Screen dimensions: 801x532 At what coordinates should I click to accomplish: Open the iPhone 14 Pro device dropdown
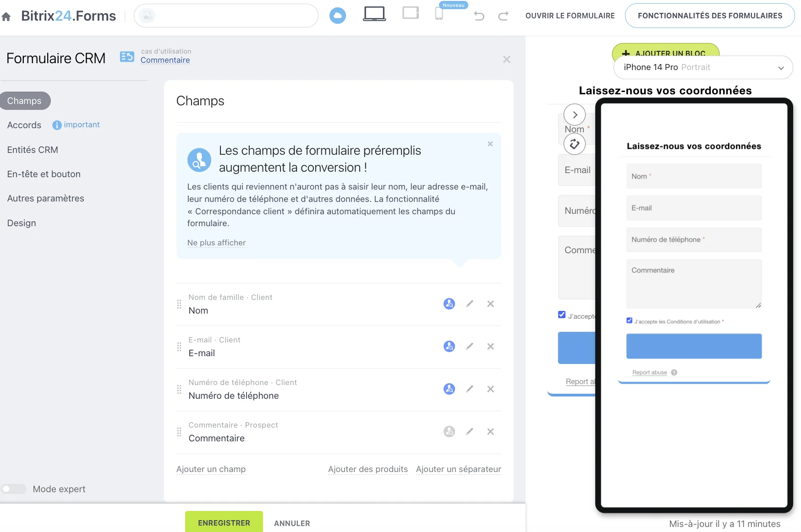pyautogui.click(x=703, y=67)
